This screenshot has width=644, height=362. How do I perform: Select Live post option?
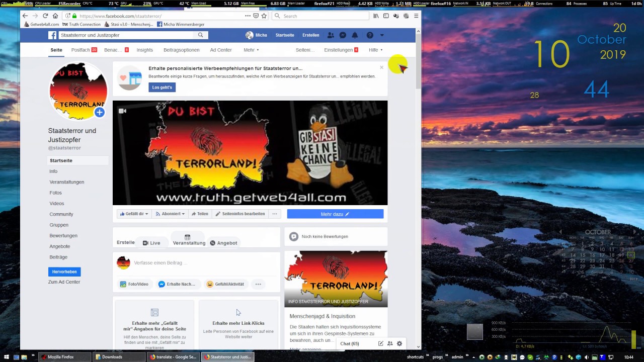(x=151, y=243)
